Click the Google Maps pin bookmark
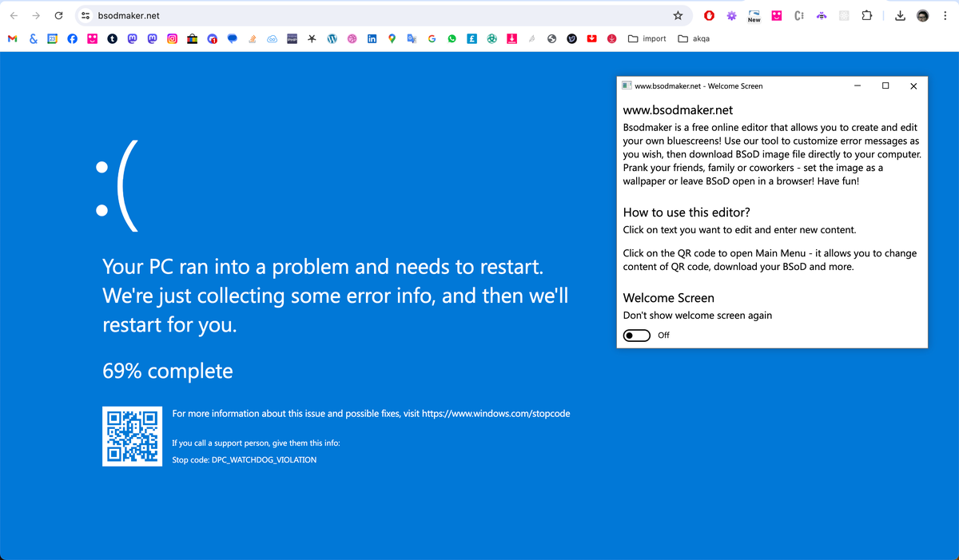959x560 pixels. (392, 38)
